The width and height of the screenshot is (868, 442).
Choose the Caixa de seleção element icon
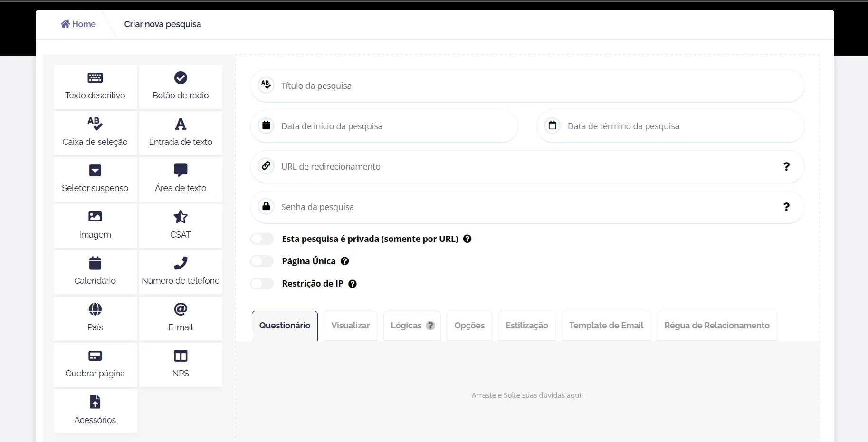[95, 124]
